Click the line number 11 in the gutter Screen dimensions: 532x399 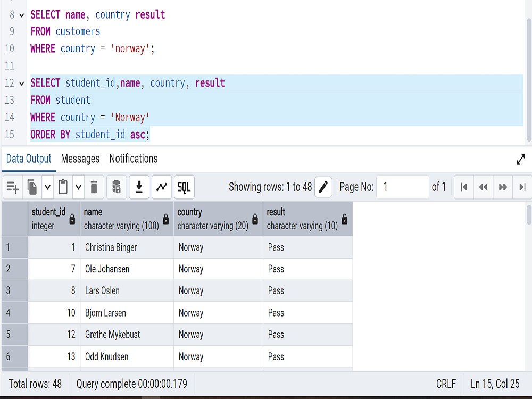point(10,65)
